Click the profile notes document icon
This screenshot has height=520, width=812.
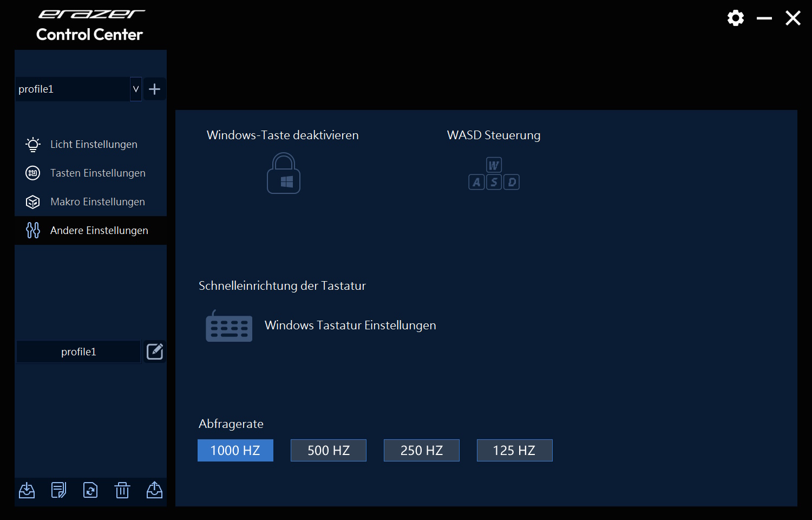(x=58, y=490)
